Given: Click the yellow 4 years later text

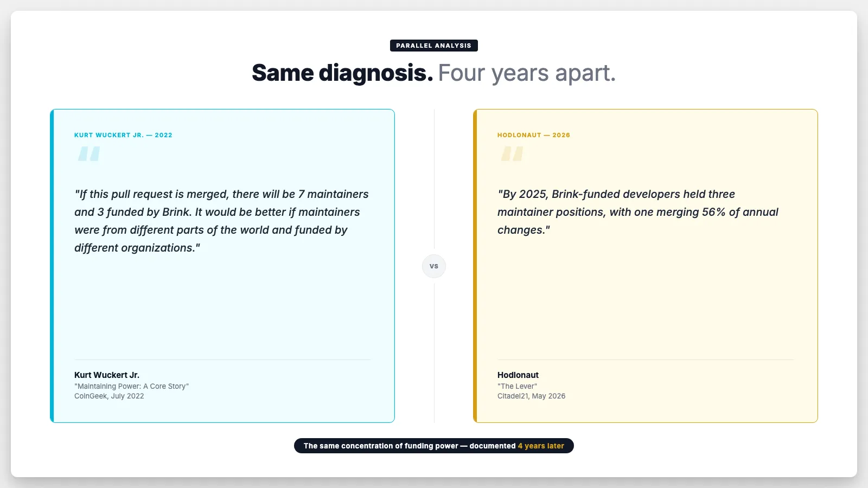Looking at the screenshot, I should pos(541,446).
